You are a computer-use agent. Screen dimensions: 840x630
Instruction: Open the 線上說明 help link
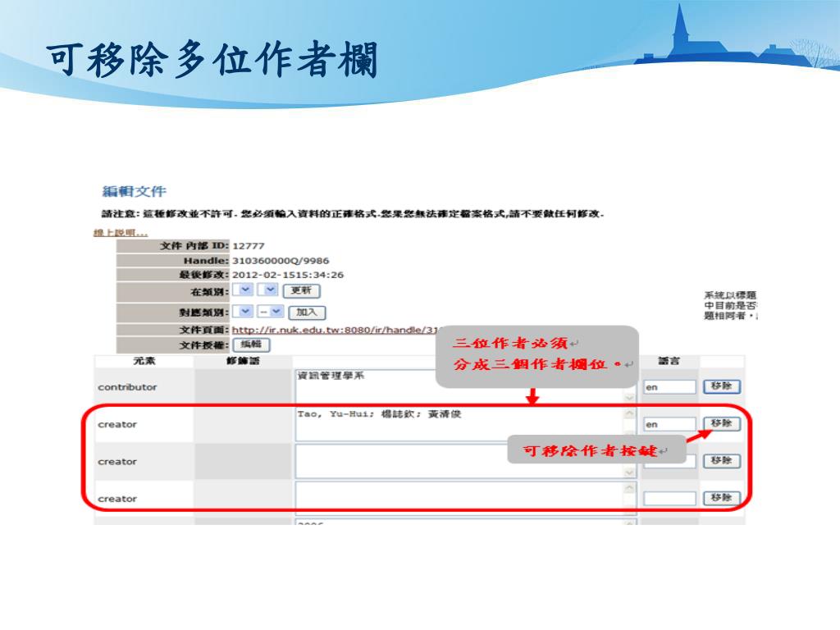pos(121,233)
